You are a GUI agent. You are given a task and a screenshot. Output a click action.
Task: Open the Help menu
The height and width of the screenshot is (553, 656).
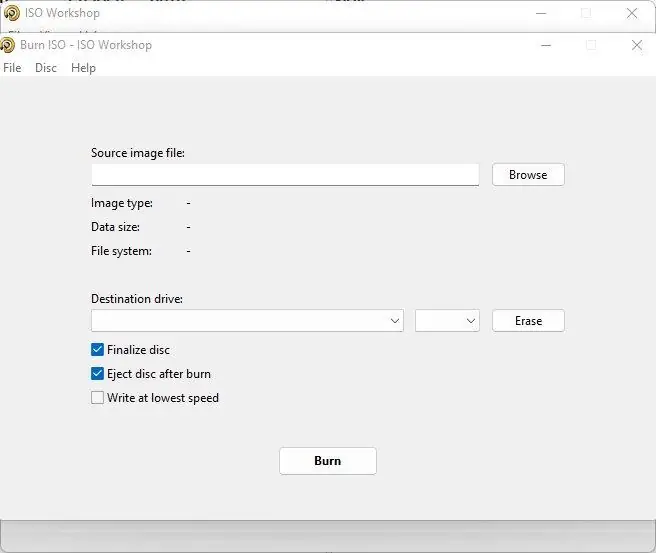coord(83,68)
